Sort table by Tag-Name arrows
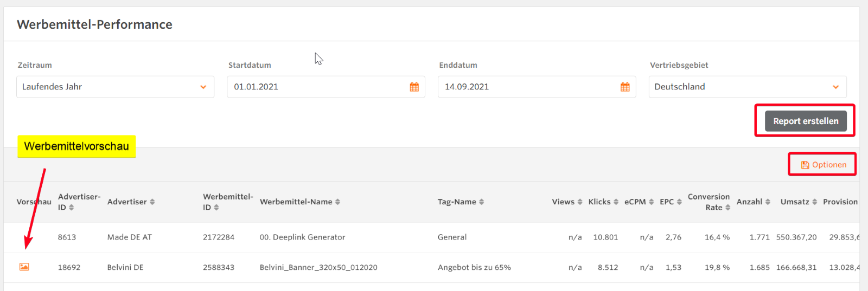The image size is (868, 291). [x=482, y=202]
